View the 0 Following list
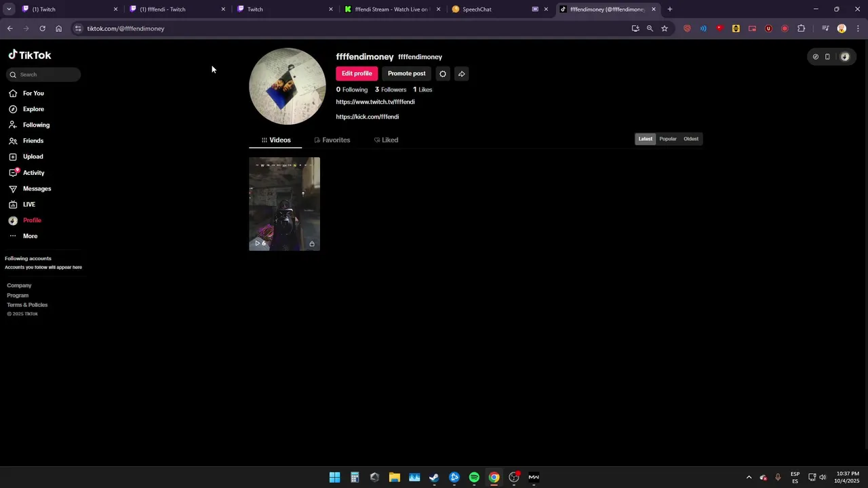868x488 pixels. pyautogui.click(x=352, y=89)
